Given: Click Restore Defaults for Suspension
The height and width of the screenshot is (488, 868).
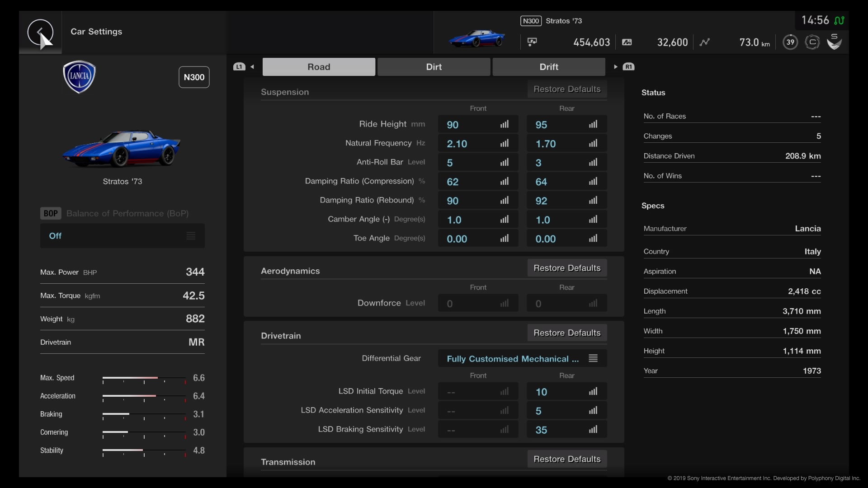Looking at the screenshot, I should [566, 89].
